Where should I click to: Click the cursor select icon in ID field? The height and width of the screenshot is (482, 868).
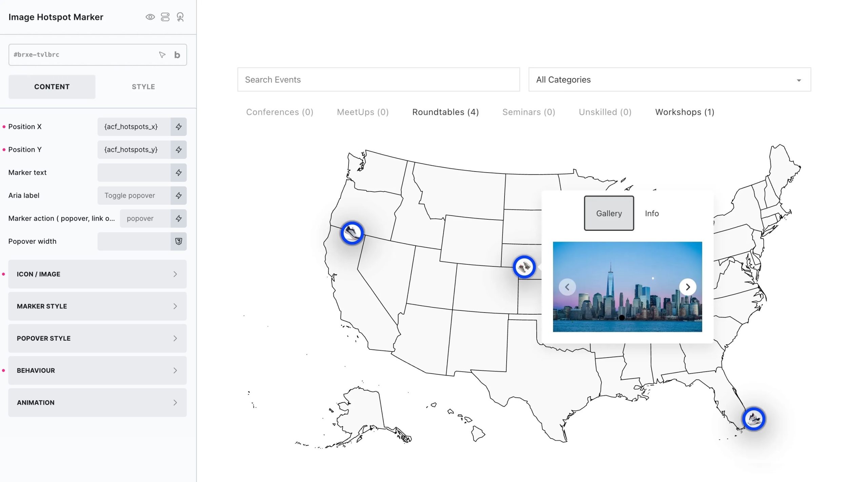coord(162,55)
